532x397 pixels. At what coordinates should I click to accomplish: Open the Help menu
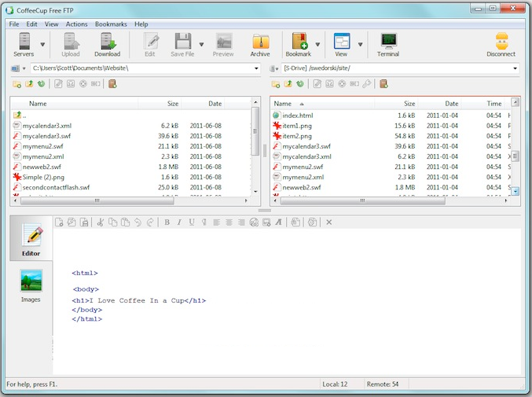[x=141, y=24]
